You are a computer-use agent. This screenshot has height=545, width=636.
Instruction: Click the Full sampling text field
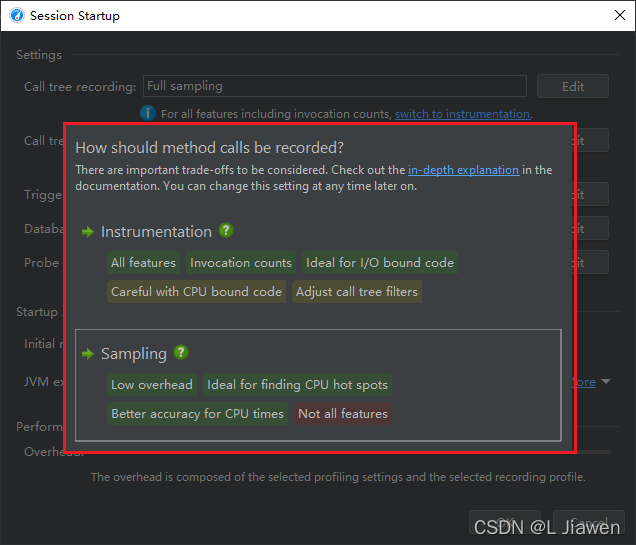(x=335, y=86)
